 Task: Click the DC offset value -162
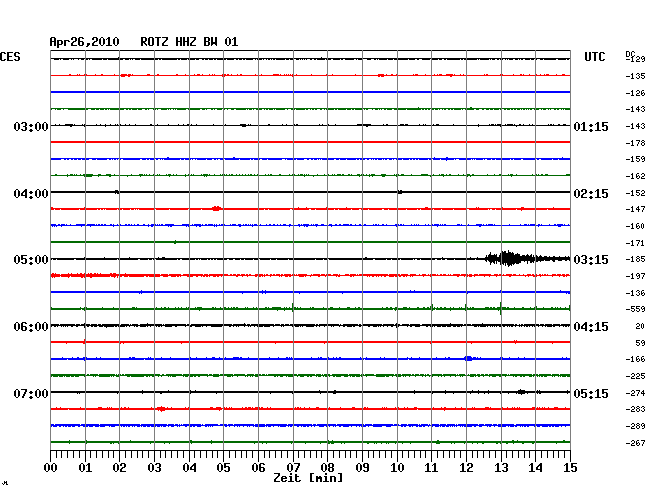click(x=635, y=176)
